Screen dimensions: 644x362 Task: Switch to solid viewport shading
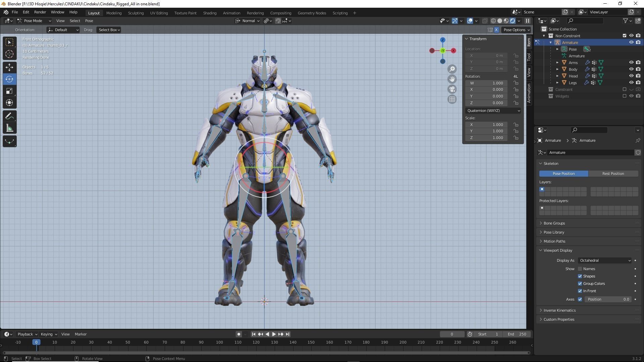coord(500,21)
